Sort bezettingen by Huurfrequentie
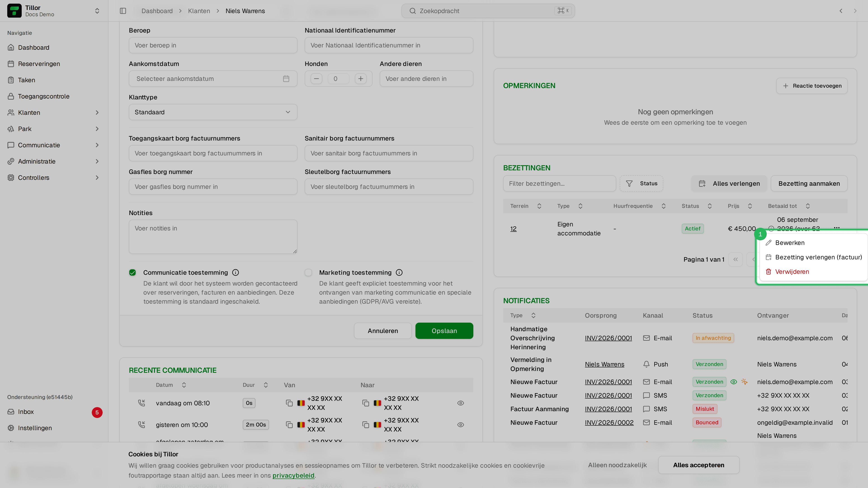Viewport: 868px width, 488px height. point(639,206)
